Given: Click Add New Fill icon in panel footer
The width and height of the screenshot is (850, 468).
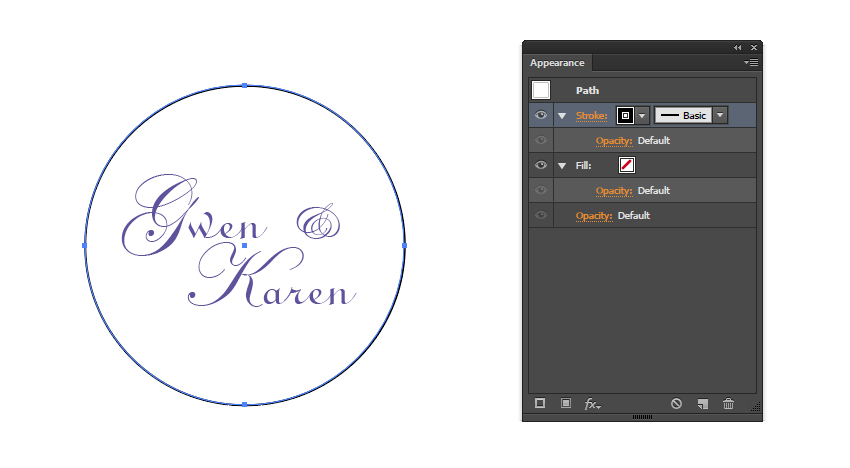Looking at the screenshot, I should (x=566, y=403).
